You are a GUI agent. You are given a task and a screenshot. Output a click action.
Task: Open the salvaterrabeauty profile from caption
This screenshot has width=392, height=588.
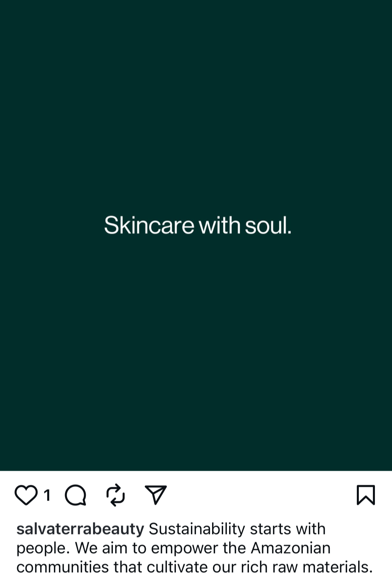80,529
